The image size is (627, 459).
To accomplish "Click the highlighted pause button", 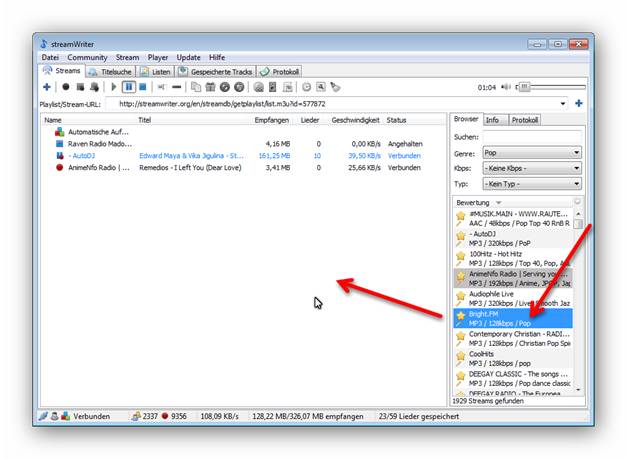I will (x=128, y=87).
